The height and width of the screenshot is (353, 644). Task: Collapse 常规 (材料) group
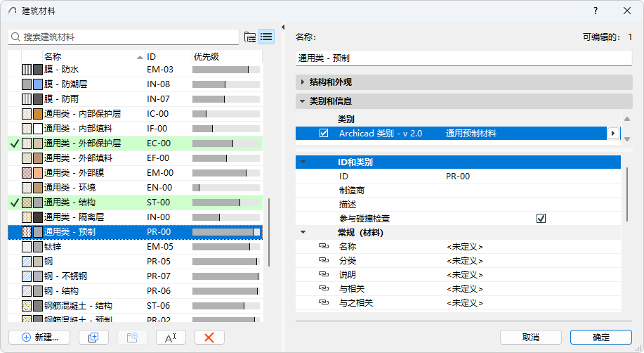(x=303, y=233)
